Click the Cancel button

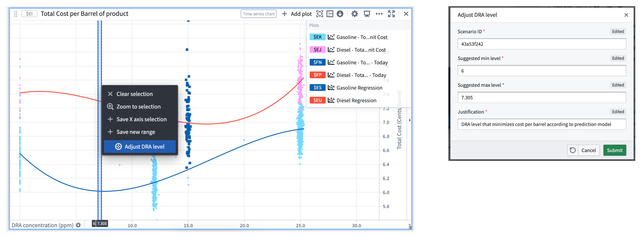click(589, 150)
